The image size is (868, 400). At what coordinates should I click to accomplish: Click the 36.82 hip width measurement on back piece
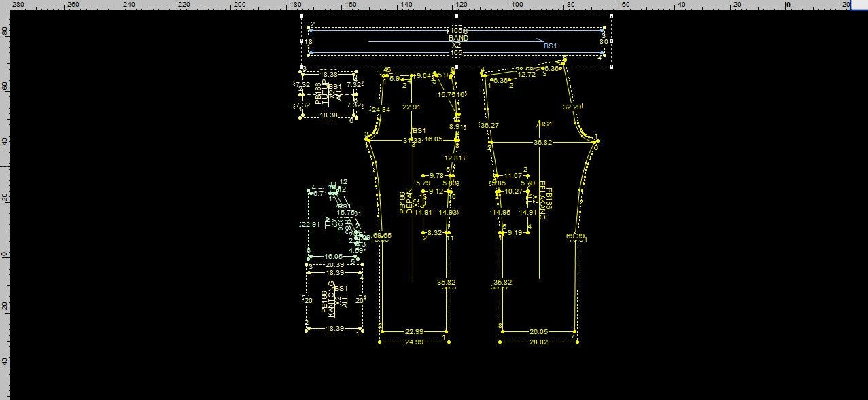coord(542,143)
